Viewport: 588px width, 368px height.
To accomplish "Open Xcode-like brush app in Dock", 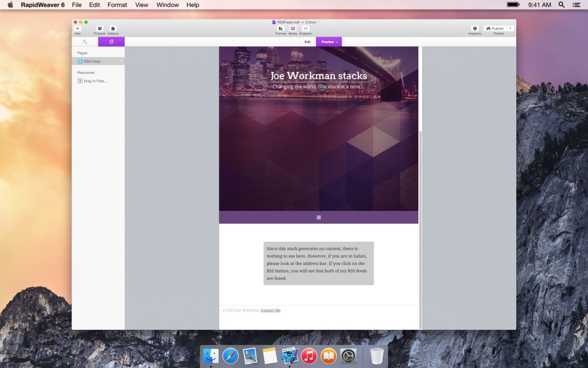I will pyautogui.click(x=289, y=356).
